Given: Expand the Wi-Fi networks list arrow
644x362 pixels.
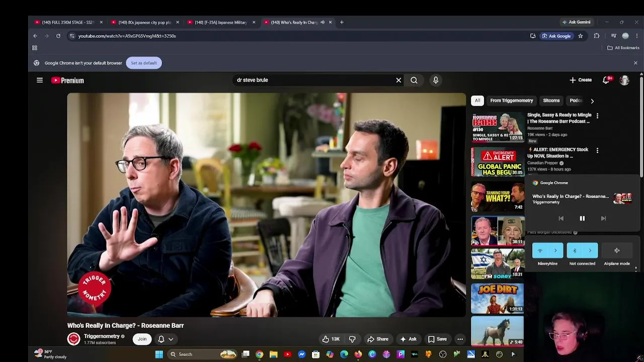Looking at the screenshot, I should point(555,250).
